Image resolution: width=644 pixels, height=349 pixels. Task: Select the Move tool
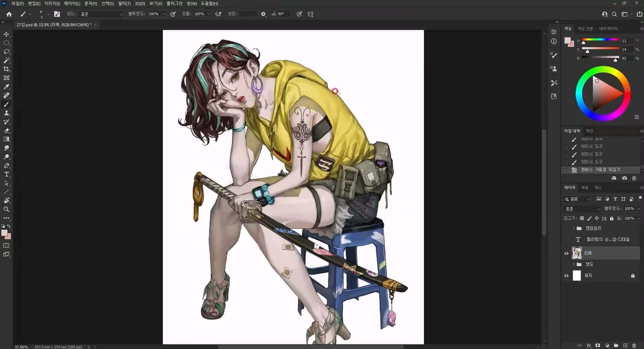tap(6, 34)
